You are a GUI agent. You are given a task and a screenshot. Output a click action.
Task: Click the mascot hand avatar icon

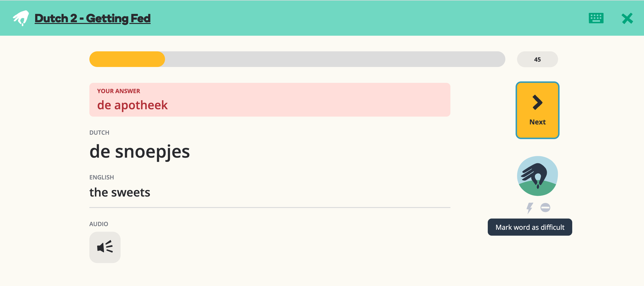pos(537,176)
